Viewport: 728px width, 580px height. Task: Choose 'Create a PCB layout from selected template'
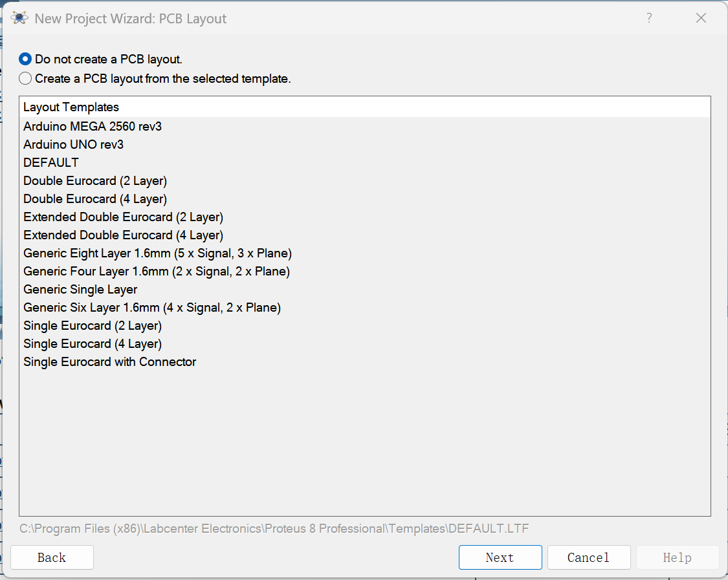coord(25,79)
